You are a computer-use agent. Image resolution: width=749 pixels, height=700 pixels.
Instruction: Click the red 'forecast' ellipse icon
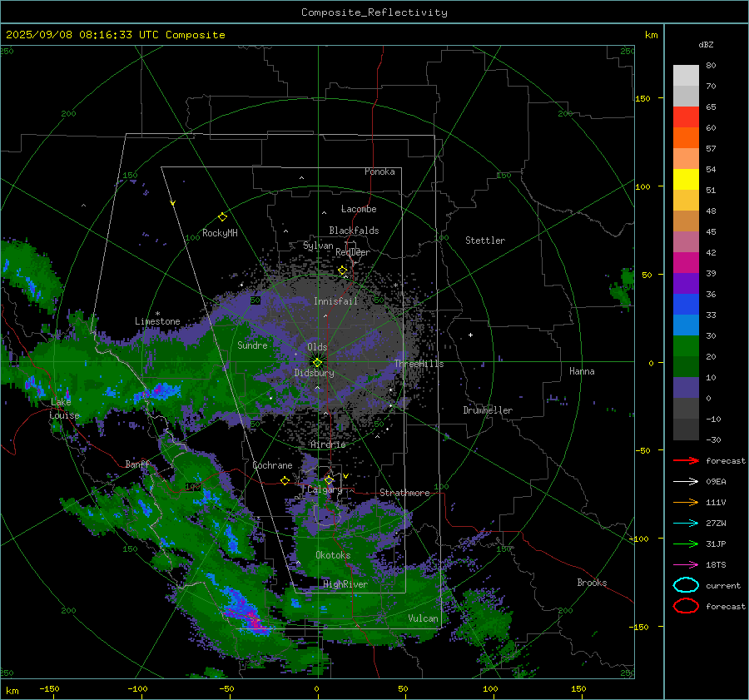point(686,606)
